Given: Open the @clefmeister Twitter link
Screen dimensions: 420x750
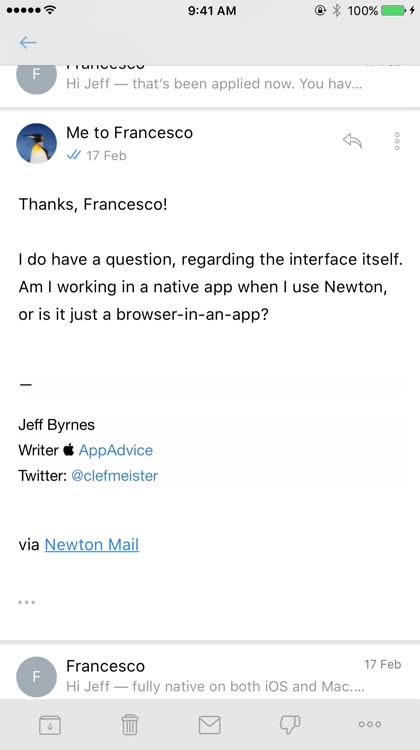Looking at the screenshot, I should coord(114,476).
